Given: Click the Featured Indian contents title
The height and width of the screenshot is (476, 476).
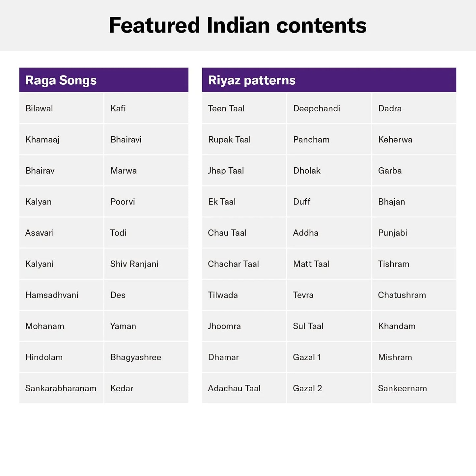Looking at the screenshot, I should coord(238,25).
